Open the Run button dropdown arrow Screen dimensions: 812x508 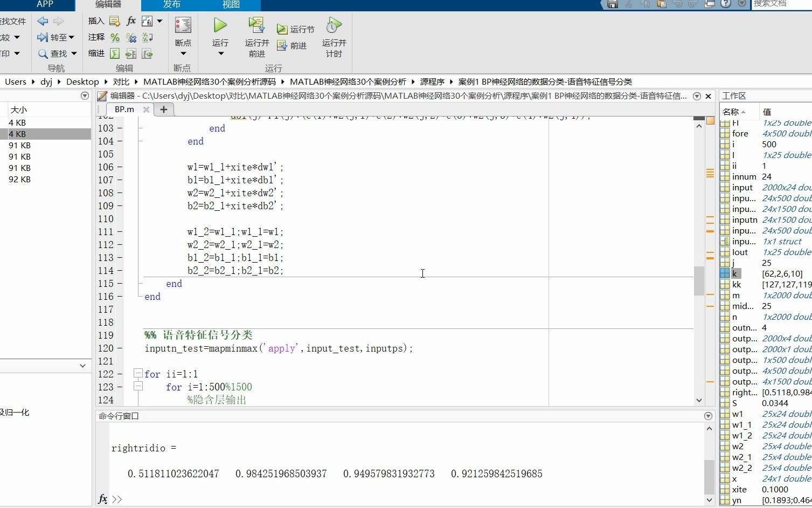[x=220, y=53]
